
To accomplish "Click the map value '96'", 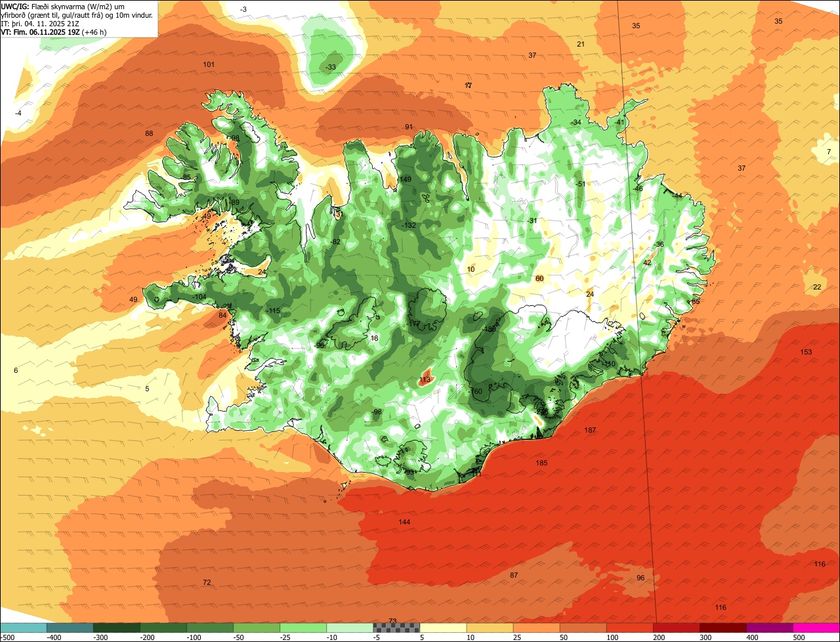I will pos(640,578).
